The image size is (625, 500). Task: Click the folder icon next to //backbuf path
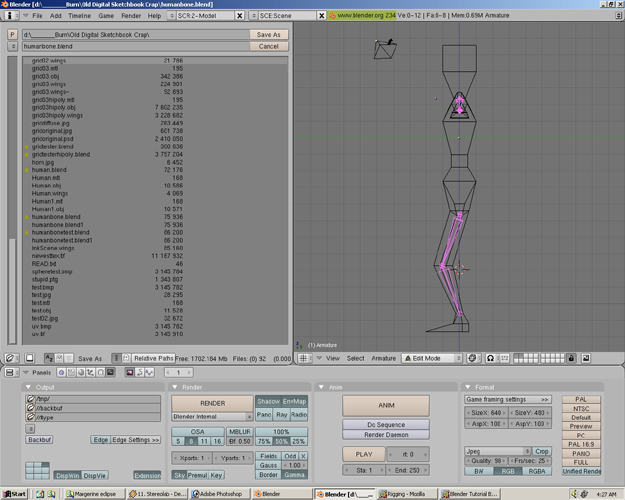tap(30, 407)
